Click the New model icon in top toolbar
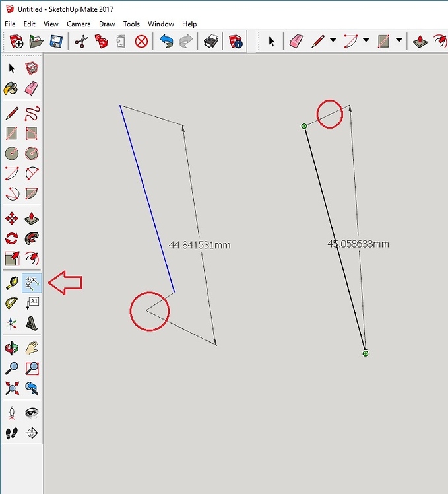 click(x=16, y=41)
